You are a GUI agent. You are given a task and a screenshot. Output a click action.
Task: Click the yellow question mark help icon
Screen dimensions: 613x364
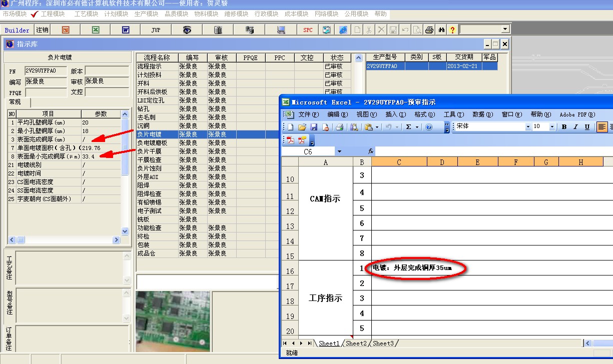[452, 30]
